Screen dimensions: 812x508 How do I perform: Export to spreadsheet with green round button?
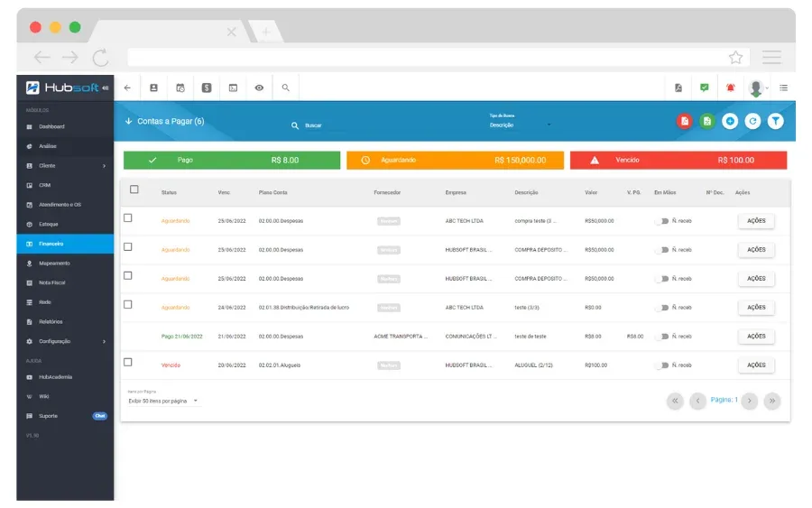707,121
